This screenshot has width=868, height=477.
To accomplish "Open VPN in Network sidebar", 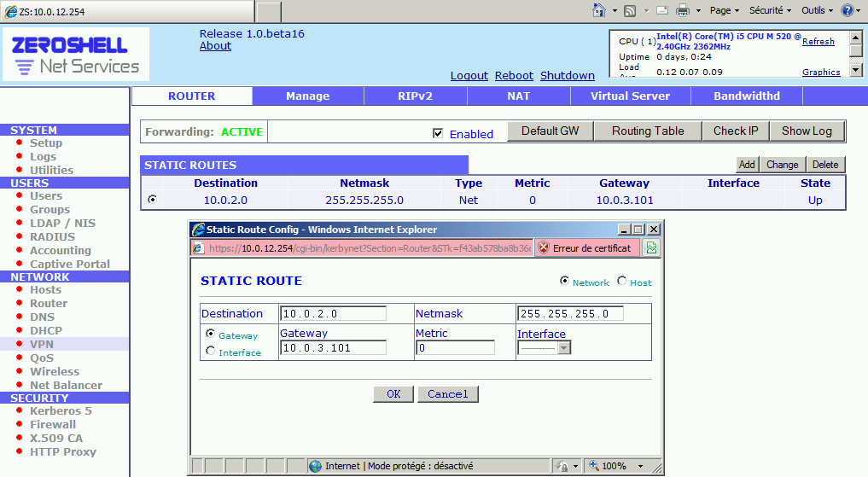I will 42,344.
